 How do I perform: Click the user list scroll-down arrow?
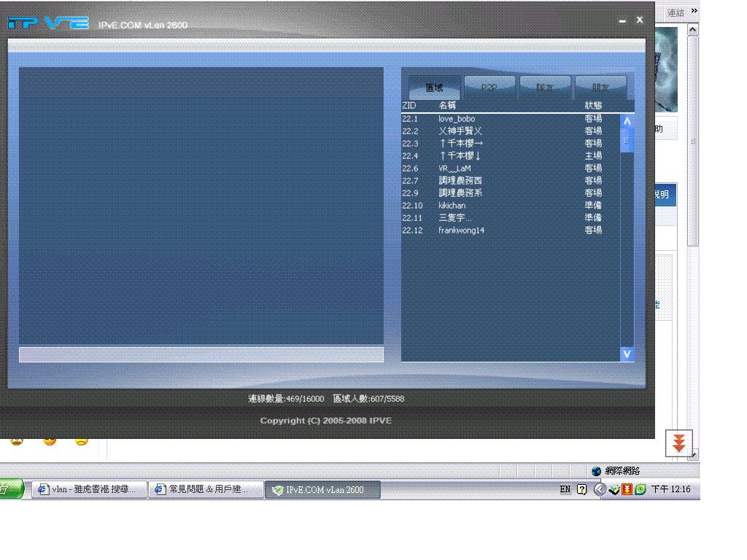627,354
